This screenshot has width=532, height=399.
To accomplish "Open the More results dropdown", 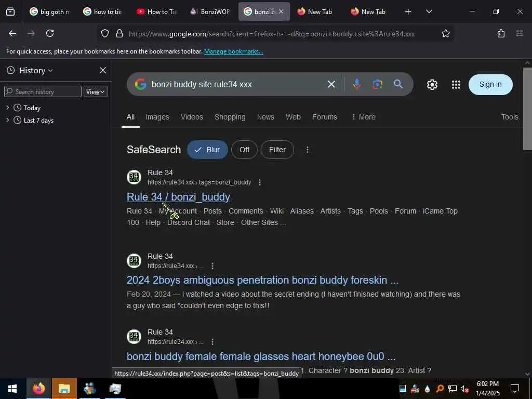I will [363, 117].
